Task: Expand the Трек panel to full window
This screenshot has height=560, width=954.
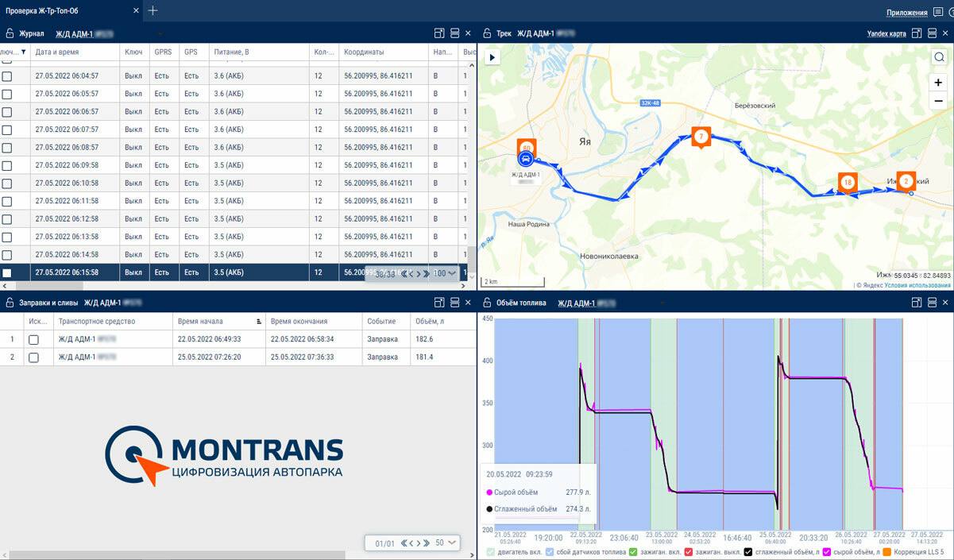Action: point(917,33)
